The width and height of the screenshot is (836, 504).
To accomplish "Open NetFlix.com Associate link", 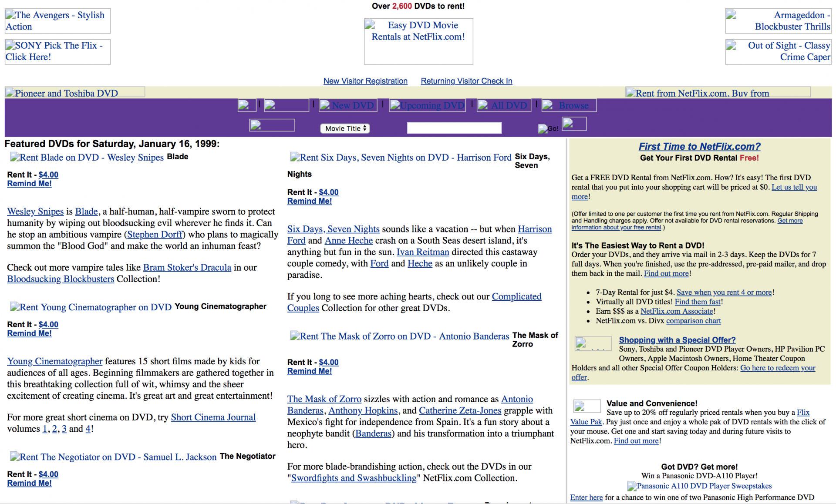I will point(677,312).
